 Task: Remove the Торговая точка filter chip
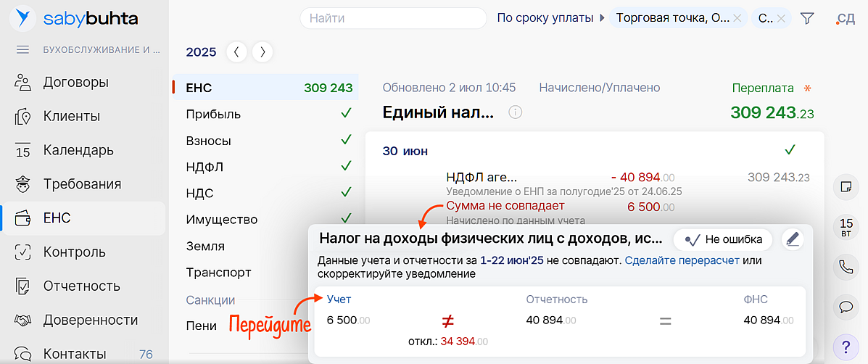pyautogui.click(x=737, y=18)
